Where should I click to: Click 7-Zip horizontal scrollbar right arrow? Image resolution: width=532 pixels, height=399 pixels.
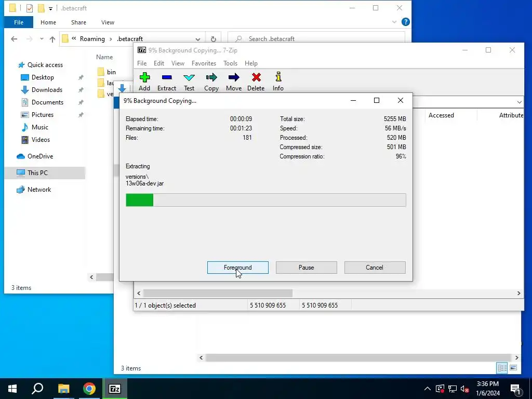519,293
